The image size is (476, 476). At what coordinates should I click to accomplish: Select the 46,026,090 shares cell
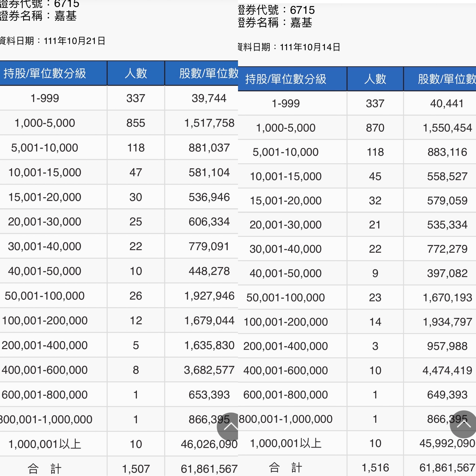coord(209,444)
